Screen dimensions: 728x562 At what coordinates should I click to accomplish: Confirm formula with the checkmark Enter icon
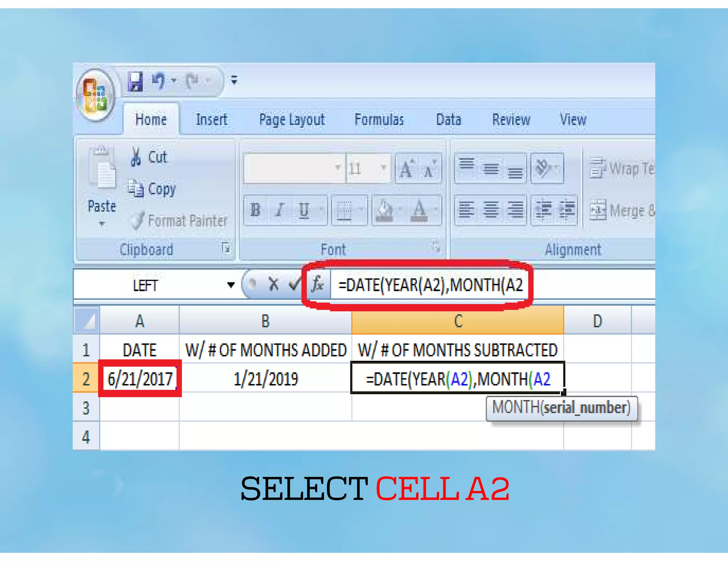pos(294,284)
